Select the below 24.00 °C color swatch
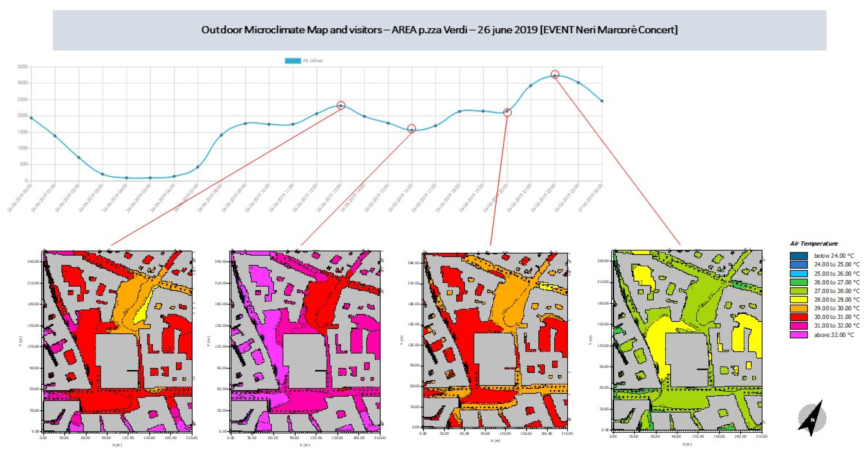The image size is (868, 455). pyautogui.click(x=799, y=256)
